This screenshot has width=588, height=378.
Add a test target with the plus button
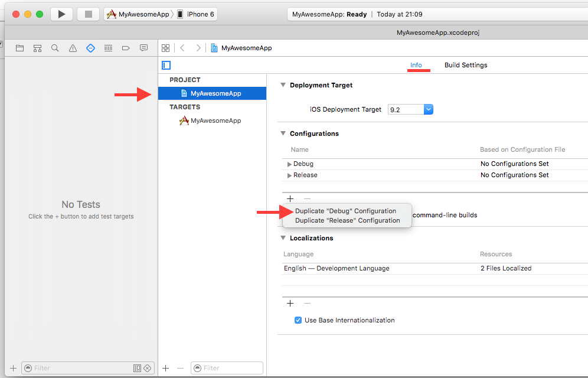pos(13,368)
